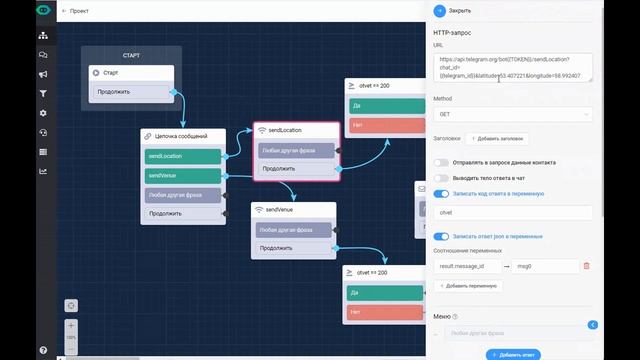Click the wifi icon on sendLocation node
The width and height of the screenshot is (640, 360).
(262, 130)
